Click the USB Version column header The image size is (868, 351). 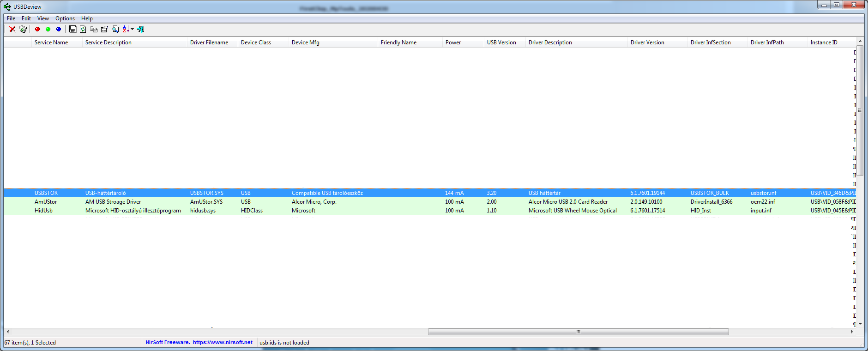pos(505,42)
